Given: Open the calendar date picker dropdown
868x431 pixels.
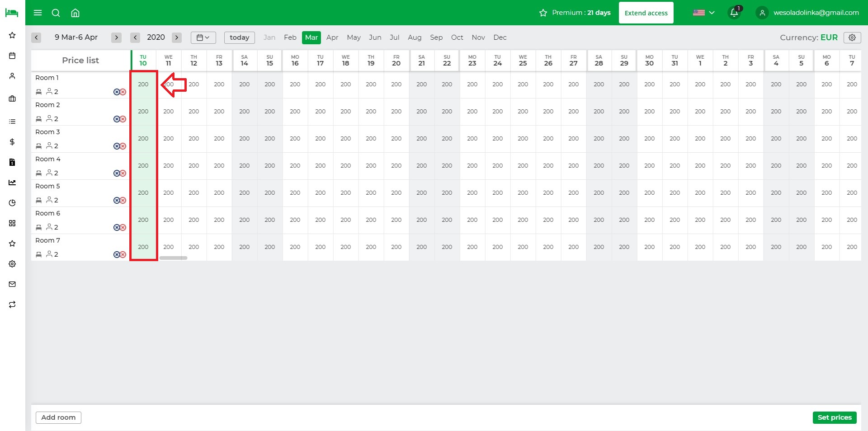Looking at the screenshot, I should click(203, 37).
